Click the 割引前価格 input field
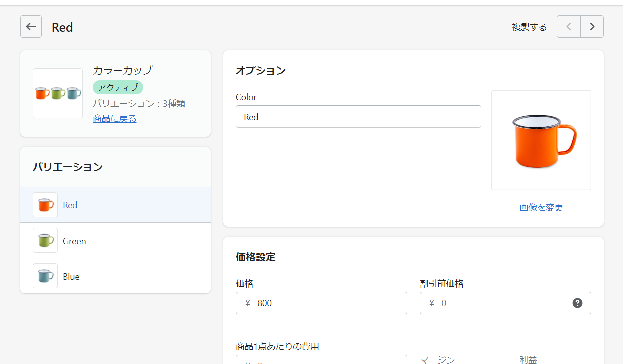The width and height of the screenshot is (623, 364). coord(500,303)
